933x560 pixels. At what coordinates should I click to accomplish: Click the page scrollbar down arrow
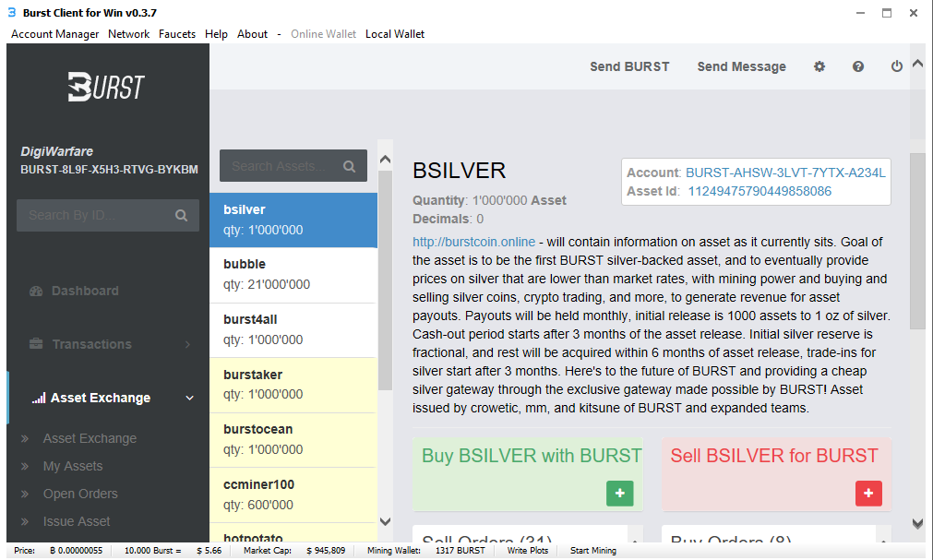[x=917, y=524]
